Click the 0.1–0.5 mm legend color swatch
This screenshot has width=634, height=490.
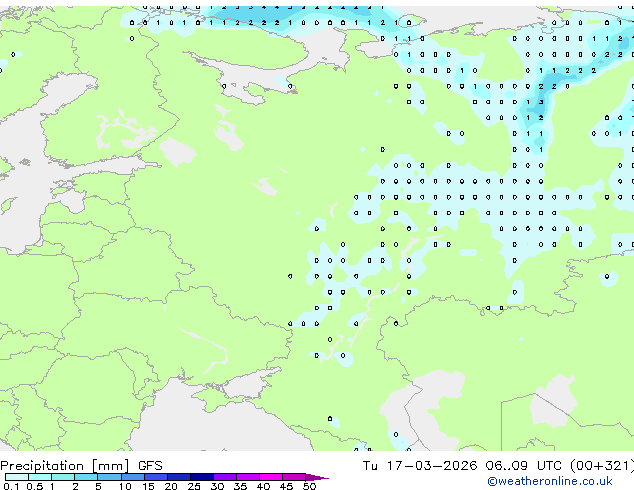click(x=17, y=477)
